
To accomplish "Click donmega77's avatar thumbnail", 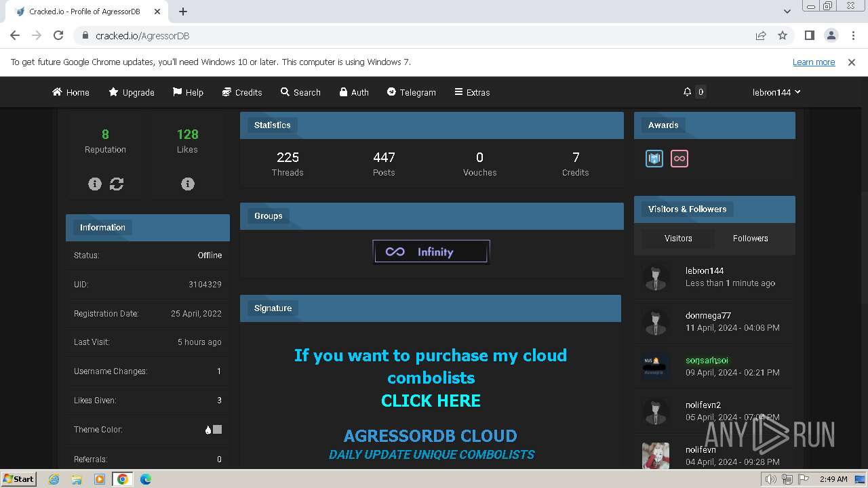I will click(656, 322).
